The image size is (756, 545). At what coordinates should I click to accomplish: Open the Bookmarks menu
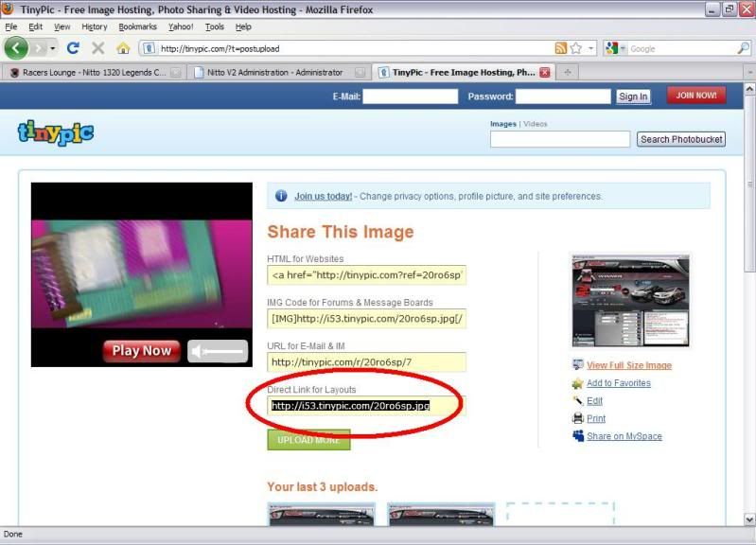pyautogui.click(x=137, y=26)
